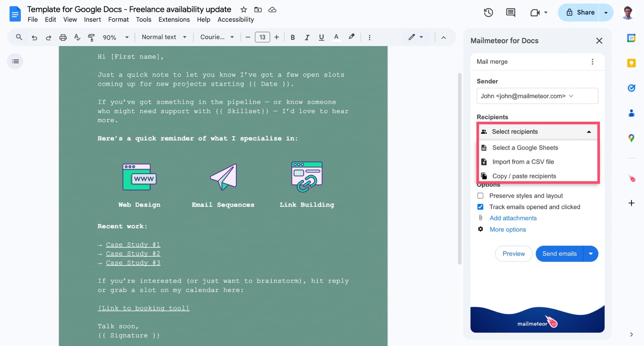Open Case Study #2 link
Image resolution: width=644 pixels, height=346 pixels.
click(x=133, y=253)
